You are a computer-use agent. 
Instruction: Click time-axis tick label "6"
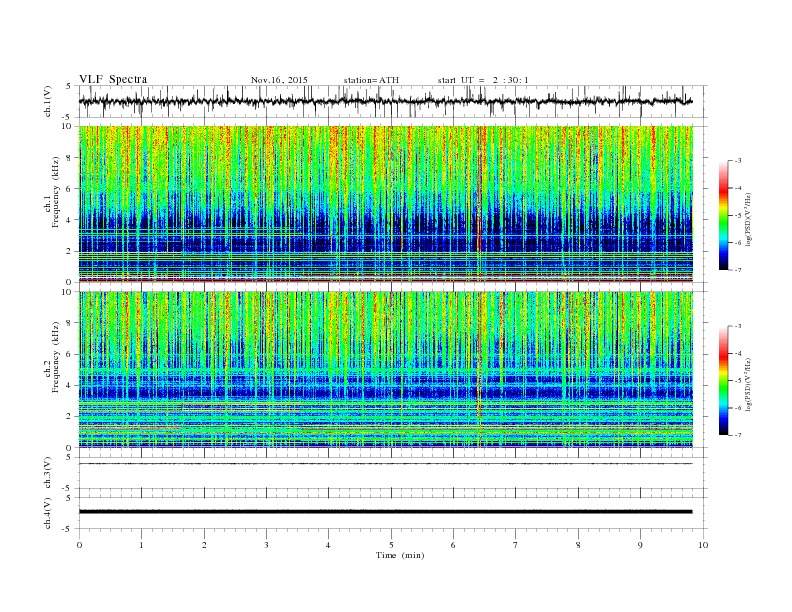(x=453, y=545)
